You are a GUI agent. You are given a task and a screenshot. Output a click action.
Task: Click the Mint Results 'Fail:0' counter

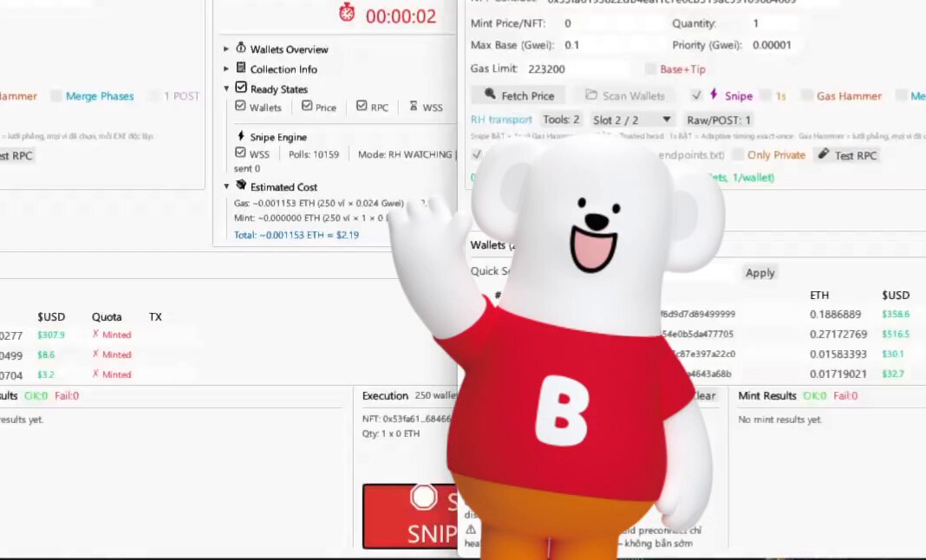pos(845,396)
